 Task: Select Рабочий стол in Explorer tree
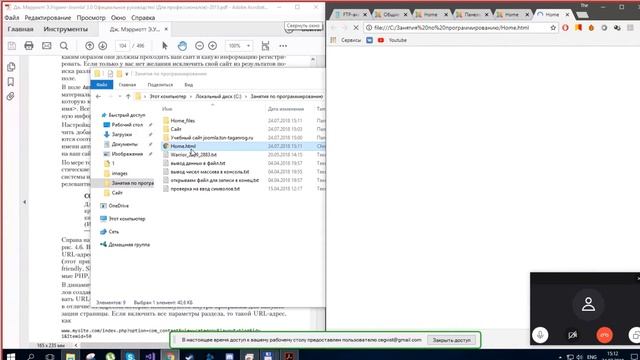(127, 124)
